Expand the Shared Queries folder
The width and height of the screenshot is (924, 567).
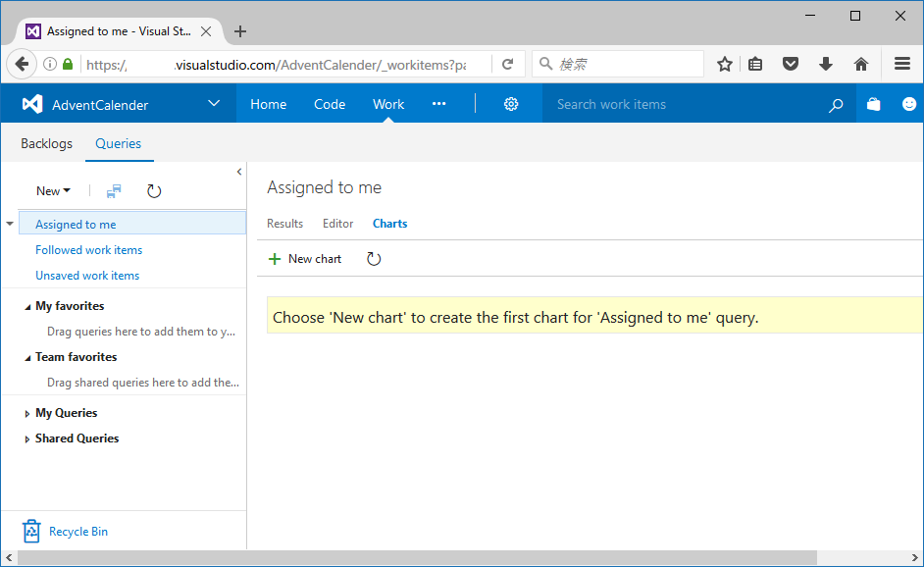click(x=27, y=439)
